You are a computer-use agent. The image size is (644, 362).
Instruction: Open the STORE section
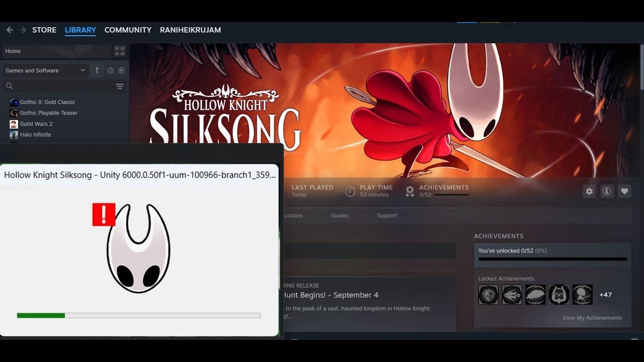point(44,30)
